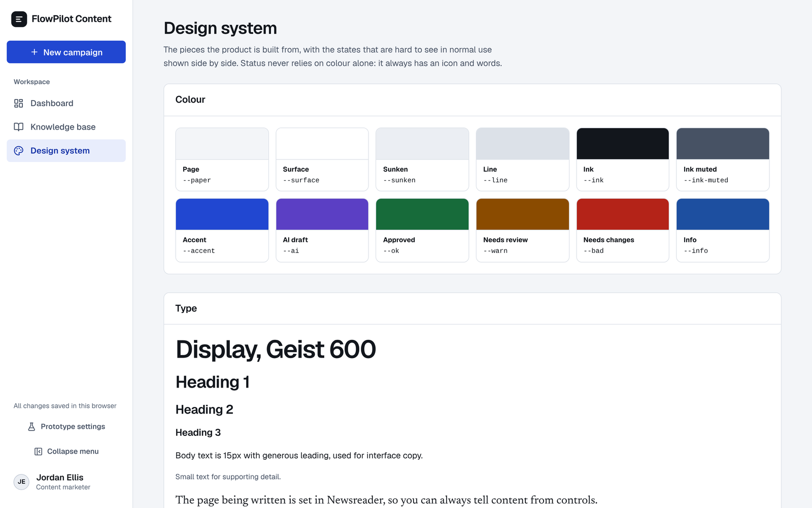Click Small text for supporting detail
The height and width of the screenshot is (508, 812).
click(x=228, y=477)
